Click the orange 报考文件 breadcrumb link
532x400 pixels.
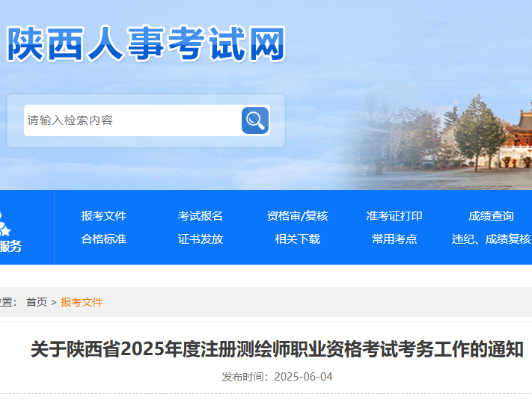coord(82,302)
